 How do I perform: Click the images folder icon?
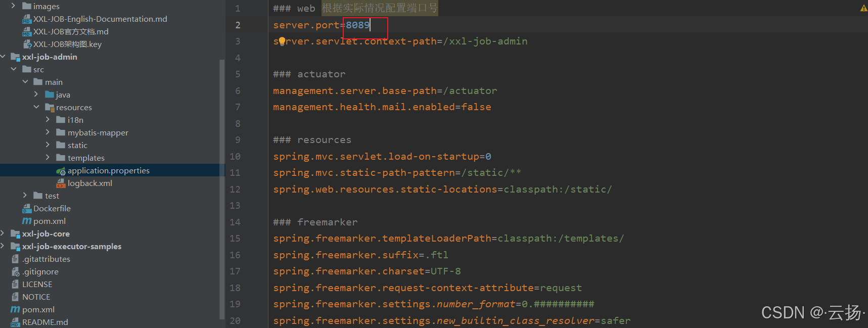click(x=27, y=6)
